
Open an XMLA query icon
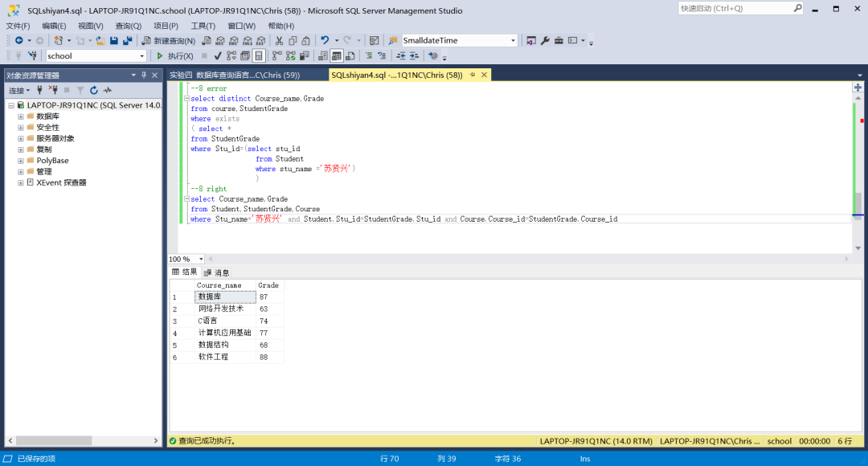tap(248, 40)
